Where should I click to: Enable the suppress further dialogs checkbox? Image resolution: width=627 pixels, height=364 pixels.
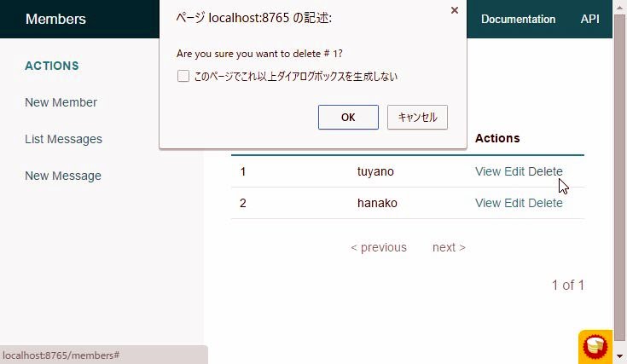(183, 77)
